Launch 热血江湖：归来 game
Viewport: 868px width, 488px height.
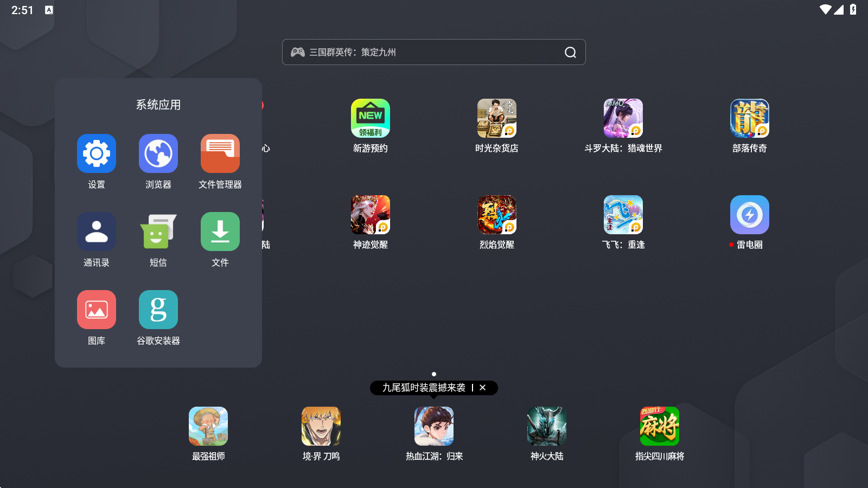pos(434,426)
